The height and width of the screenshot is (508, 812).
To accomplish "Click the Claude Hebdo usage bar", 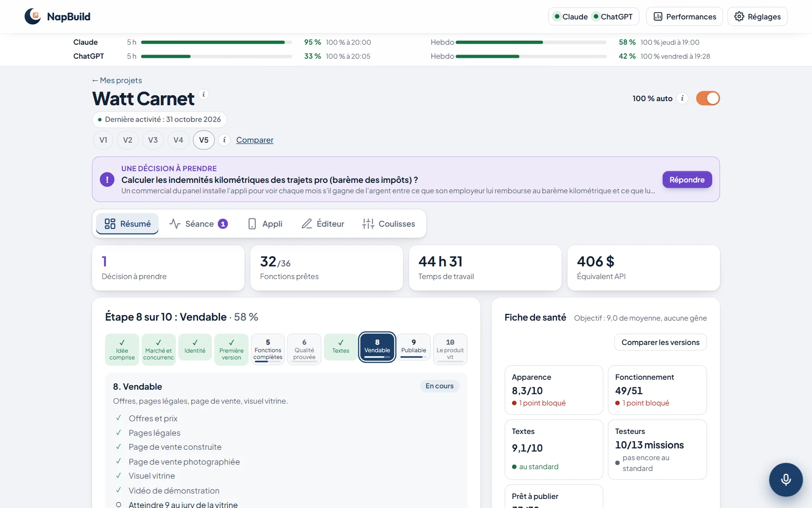I will click(531, 42).
